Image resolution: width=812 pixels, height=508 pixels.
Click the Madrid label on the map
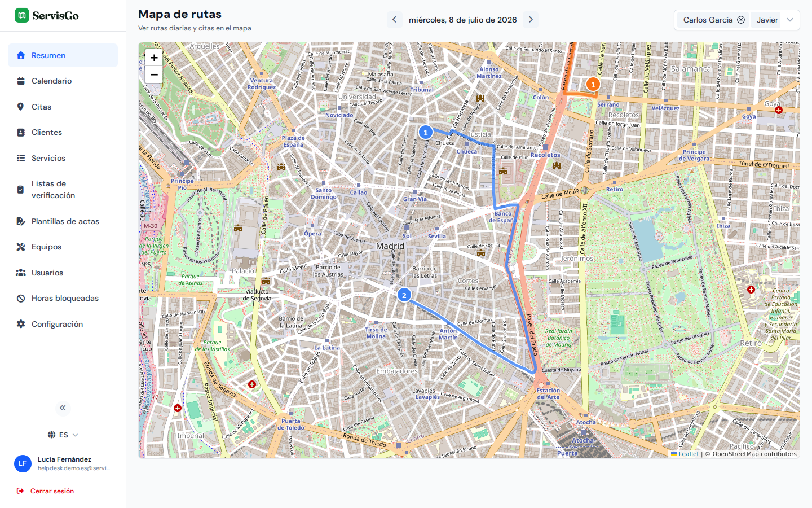390,246
